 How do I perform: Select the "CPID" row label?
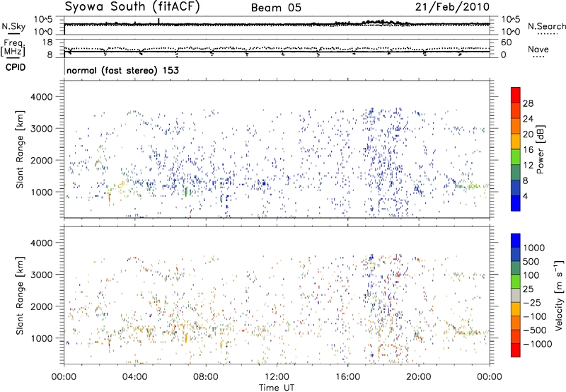pos(16,67)
